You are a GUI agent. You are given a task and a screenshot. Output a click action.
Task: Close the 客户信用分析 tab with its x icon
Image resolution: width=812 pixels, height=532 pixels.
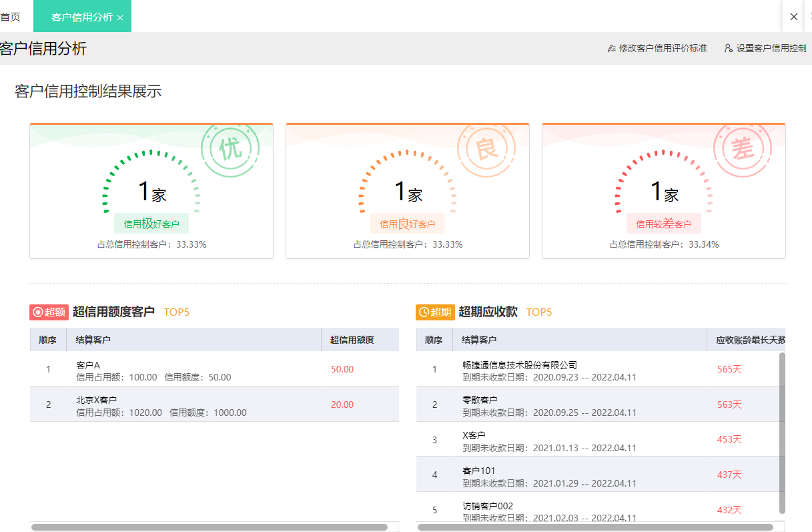[x=120, y=18]
